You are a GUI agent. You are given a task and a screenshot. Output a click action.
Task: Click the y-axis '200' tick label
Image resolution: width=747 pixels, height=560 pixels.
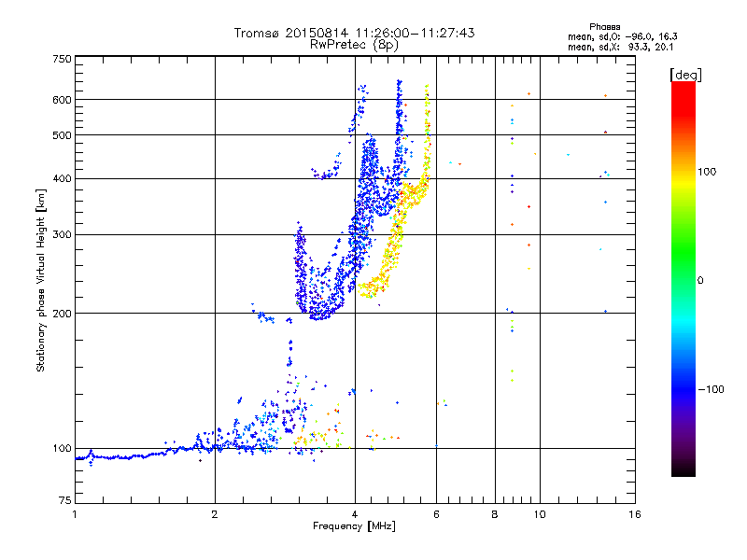tap(63, 314)
